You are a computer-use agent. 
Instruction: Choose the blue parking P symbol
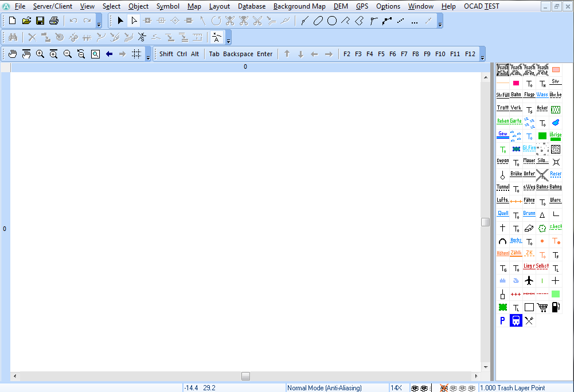[503, 320]
